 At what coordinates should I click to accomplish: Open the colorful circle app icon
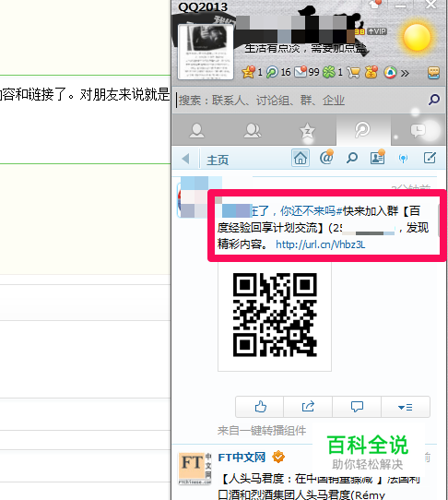(x=390, y=72)
